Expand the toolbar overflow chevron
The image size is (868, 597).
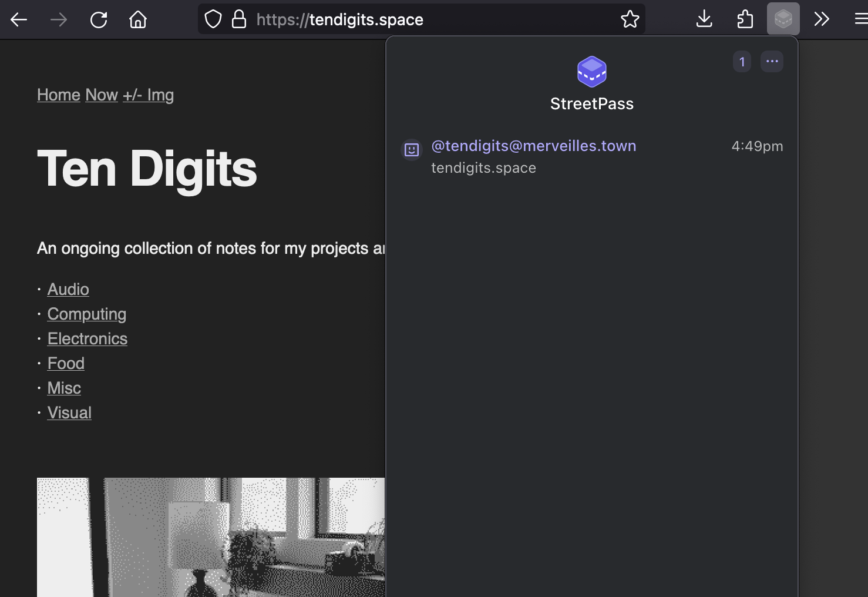point(822,19)
